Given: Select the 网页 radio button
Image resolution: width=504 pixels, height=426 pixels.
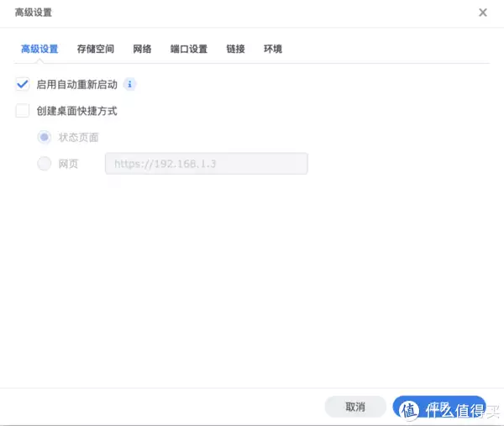Looking at the screenshot, I should tap(45, 164).
